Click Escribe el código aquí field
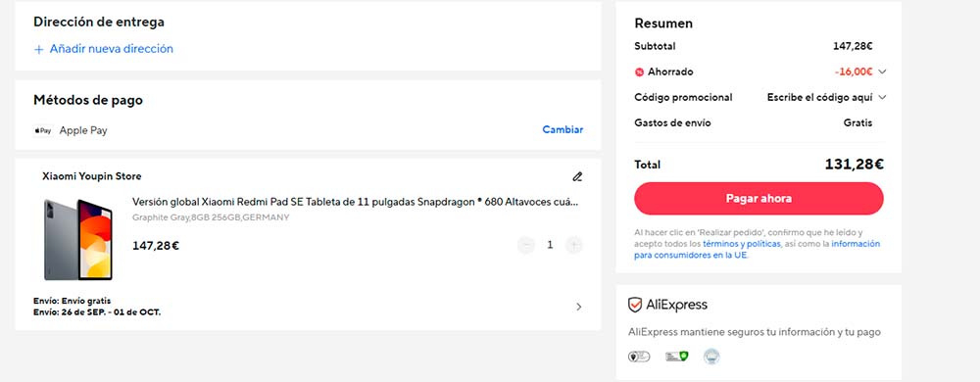Image resolution: width=980 pixels, height=382 pixels. point(820,97)
